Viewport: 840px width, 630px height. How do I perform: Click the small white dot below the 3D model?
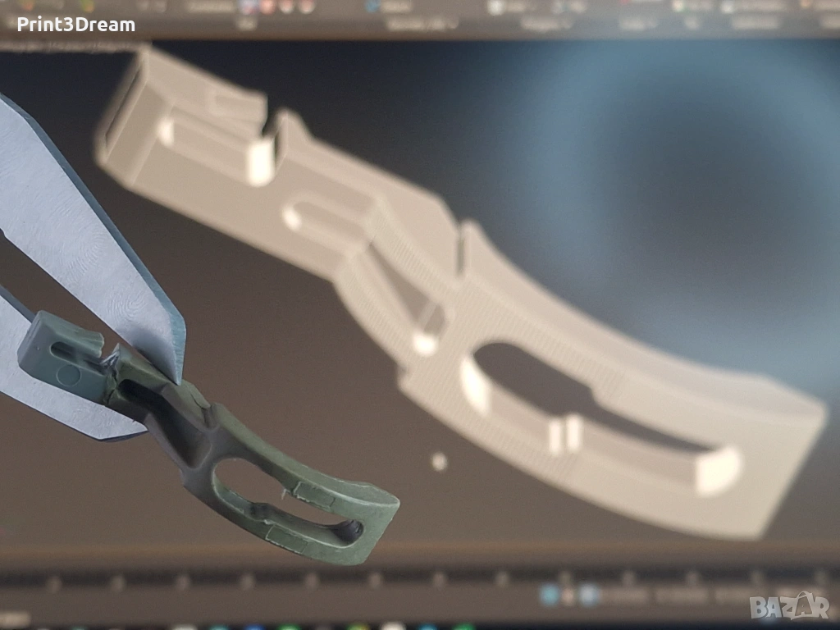[x=439, y=461]
